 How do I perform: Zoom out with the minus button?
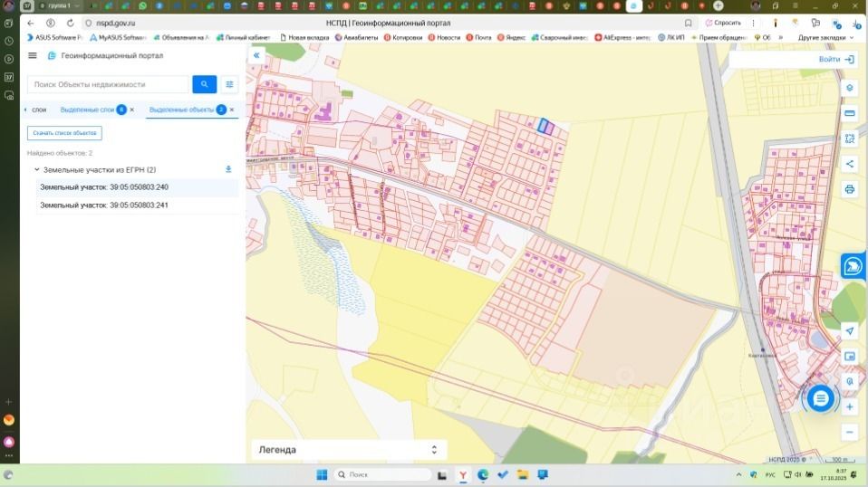pos(850,433)
